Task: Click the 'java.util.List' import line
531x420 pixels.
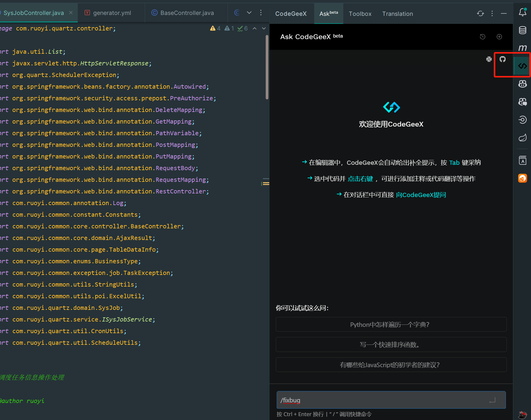Action: coord(33,52)
